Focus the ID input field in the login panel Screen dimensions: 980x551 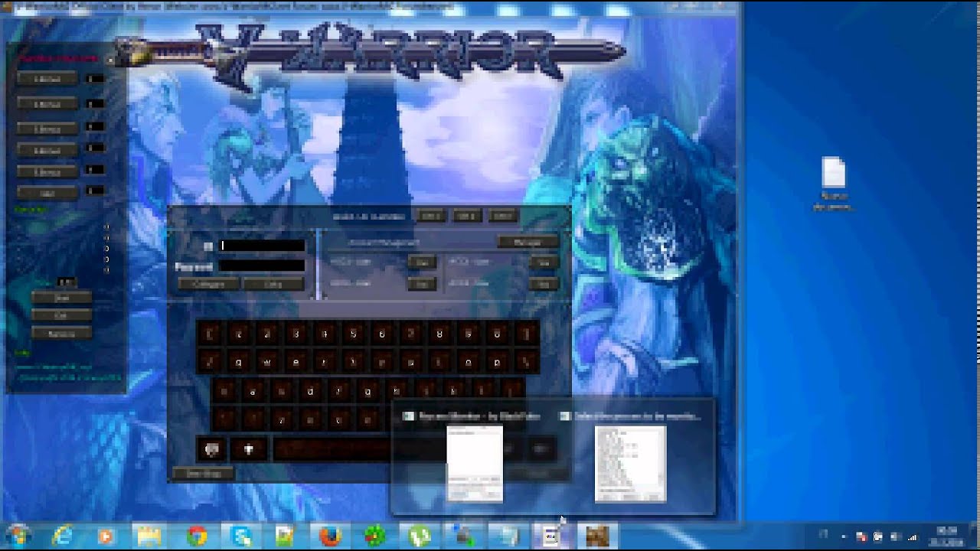point(262,246)
